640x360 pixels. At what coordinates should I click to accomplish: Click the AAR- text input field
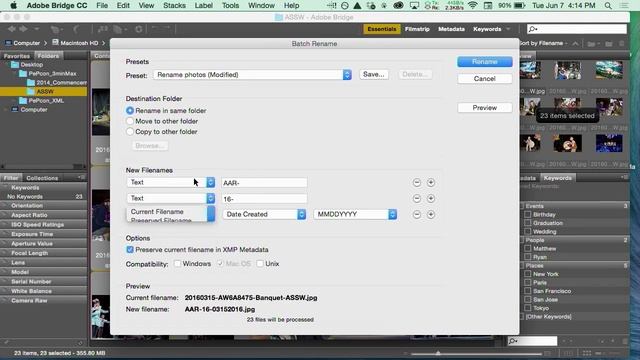(x=264, y=182)
